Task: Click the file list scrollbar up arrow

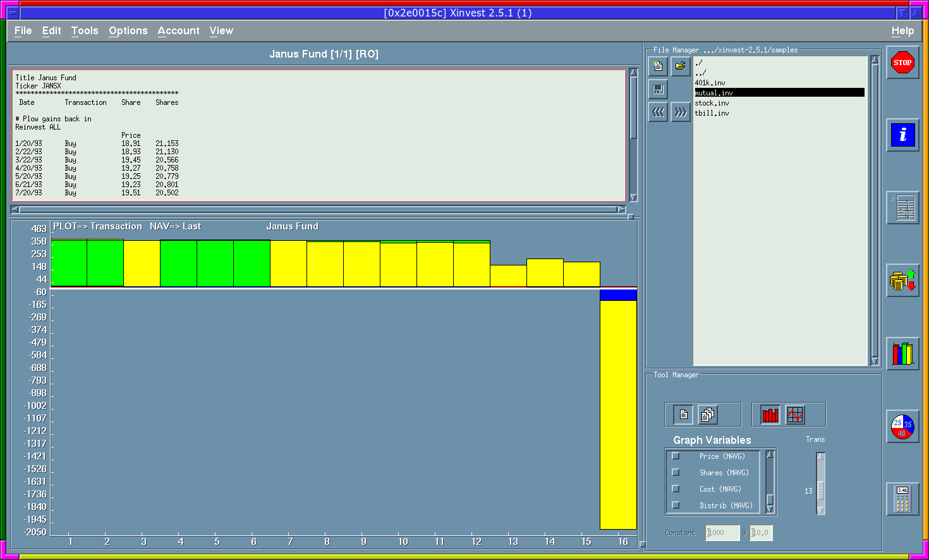Action: [875, 60]
